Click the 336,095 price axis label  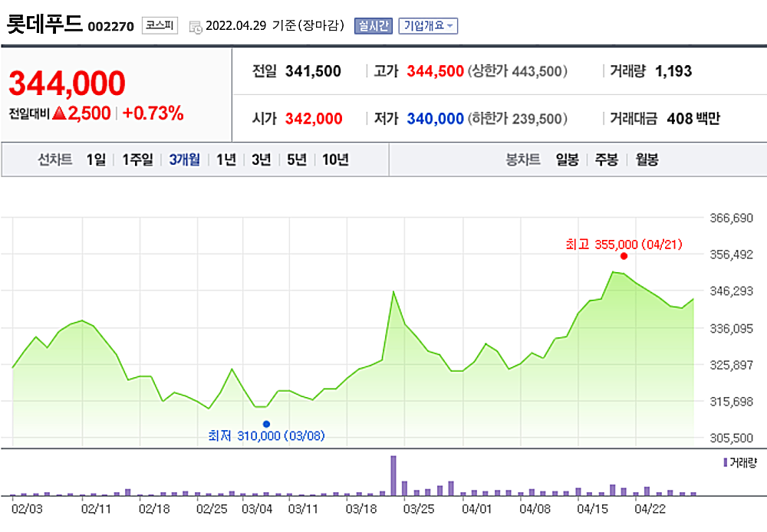tap(731, 329)
